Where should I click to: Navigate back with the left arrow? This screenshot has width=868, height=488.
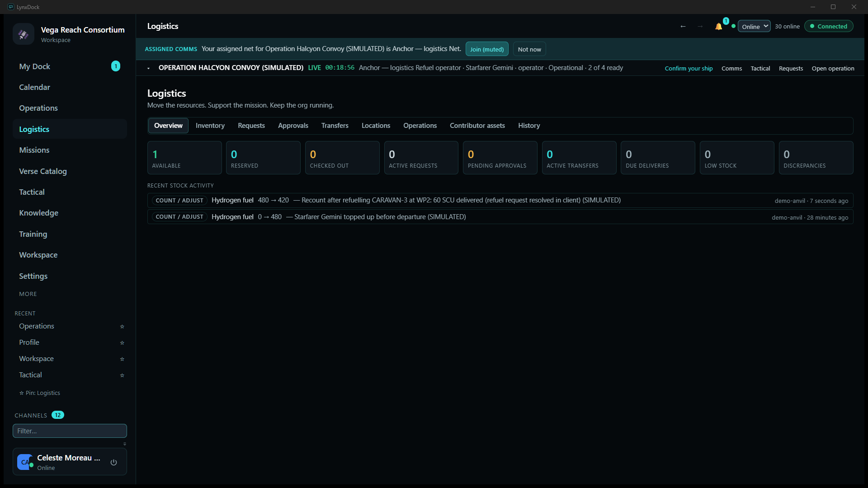[x=683, y=26]
